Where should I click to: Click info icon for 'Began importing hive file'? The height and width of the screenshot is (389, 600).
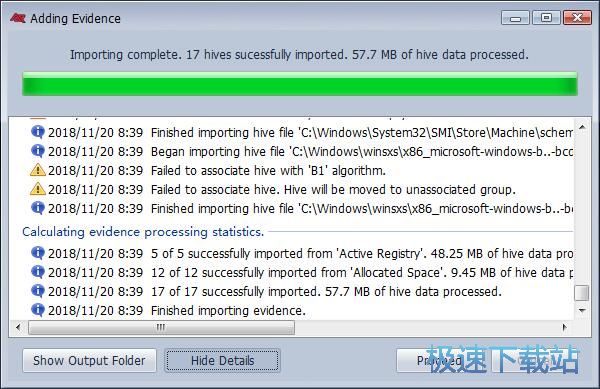38,151
